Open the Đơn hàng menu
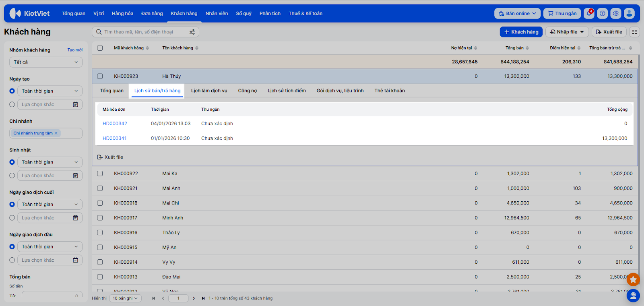The image size is (644, 306). 152,13
